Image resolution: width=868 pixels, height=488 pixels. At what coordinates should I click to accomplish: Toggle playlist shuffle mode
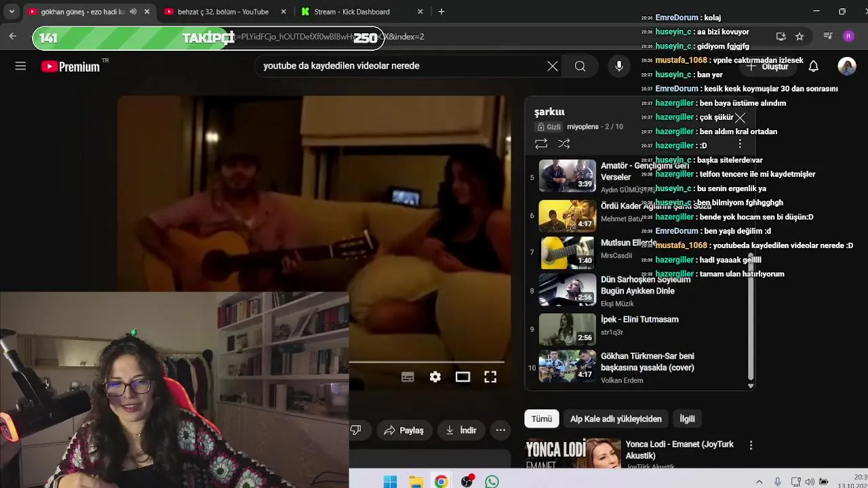click(564, 144)
